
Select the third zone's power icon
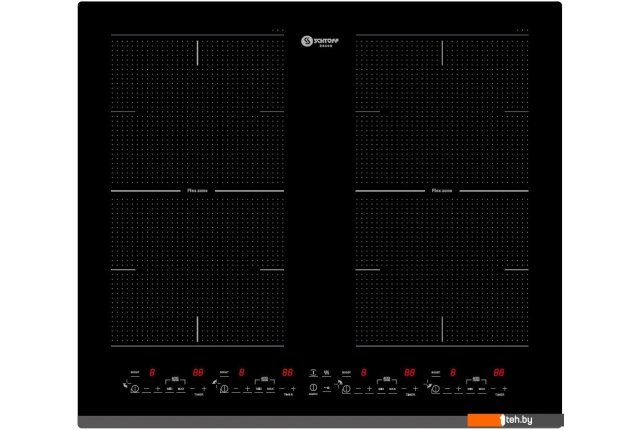click(x=346, y=388)
